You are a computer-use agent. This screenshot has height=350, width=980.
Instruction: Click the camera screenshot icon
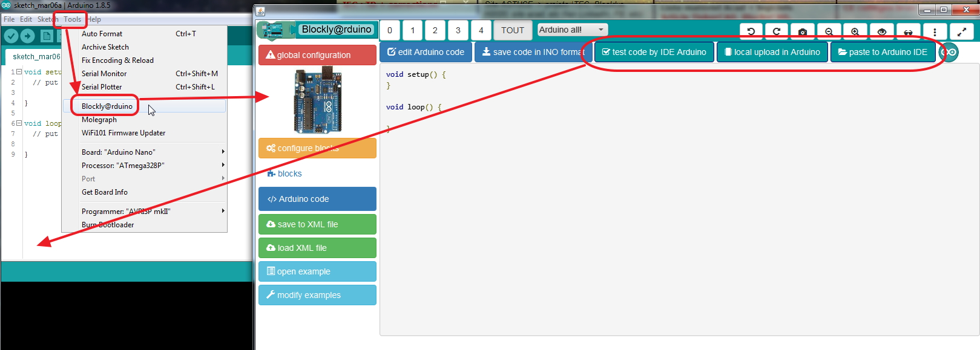pyautogui.click(x=803, y=31)
